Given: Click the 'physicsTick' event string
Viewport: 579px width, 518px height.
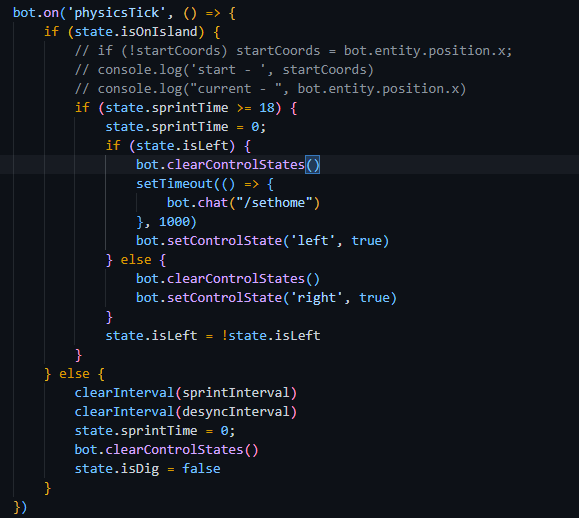Looking at the screenshot, I should 116,13.
